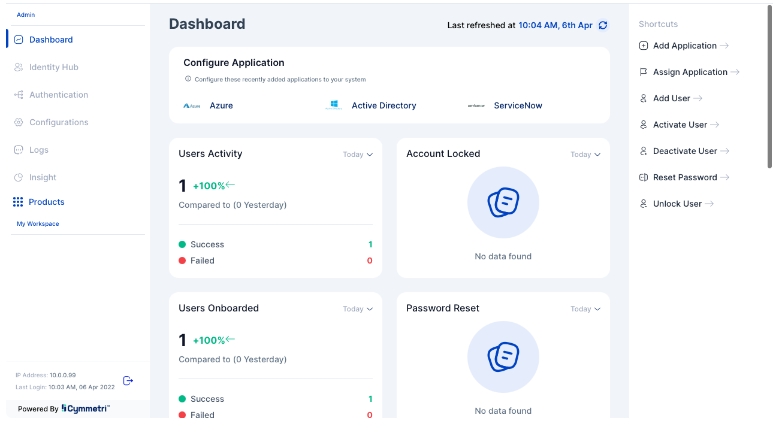Click the page vertical scrollbar
775x442 pixels.
(x=769, y=90)
